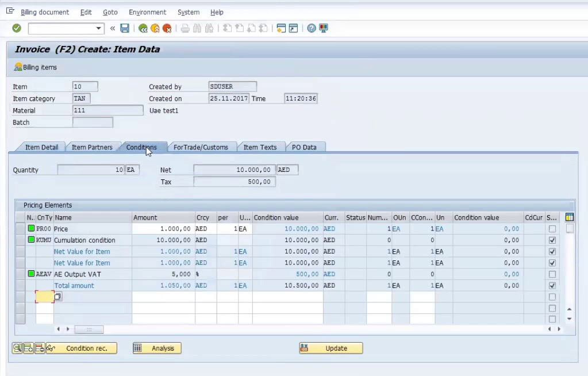
Task: Click the green status icon for KUMU
Action: (x=31, y=239)
